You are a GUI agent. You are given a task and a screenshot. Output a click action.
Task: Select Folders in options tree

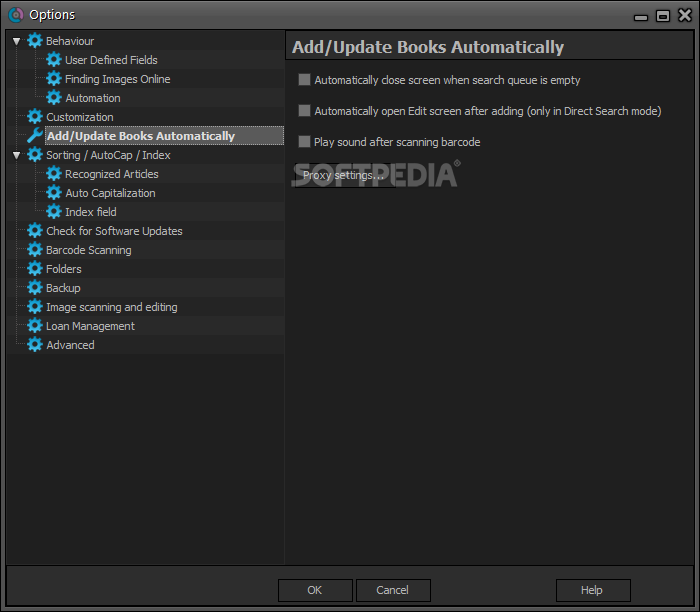[x=64, y=269]
